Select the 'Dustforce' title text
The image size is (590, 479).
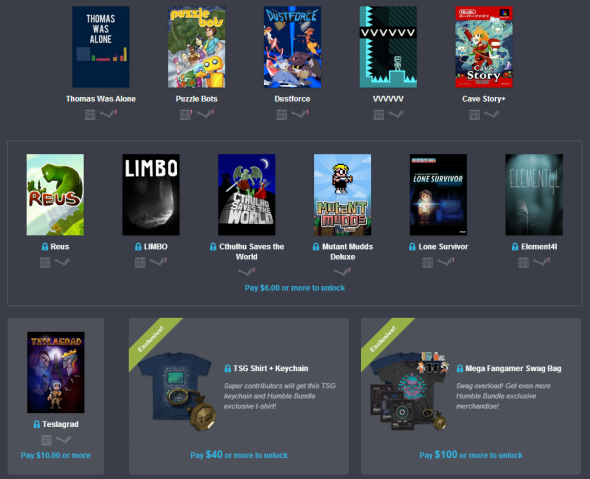click(x=292, y=99)
